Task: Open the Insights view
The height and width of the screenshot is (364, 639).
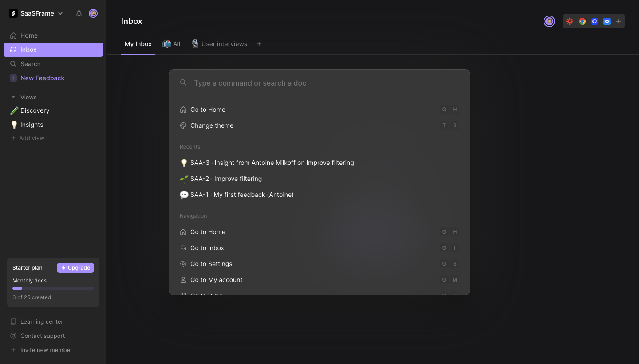Action: click(x=53, y=125)
